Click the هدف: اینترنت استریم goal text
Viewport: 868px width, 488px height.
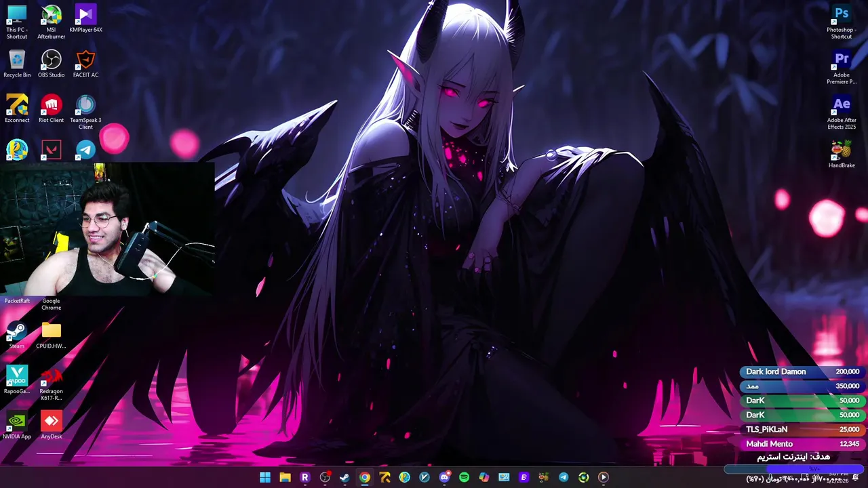(793, 457)
